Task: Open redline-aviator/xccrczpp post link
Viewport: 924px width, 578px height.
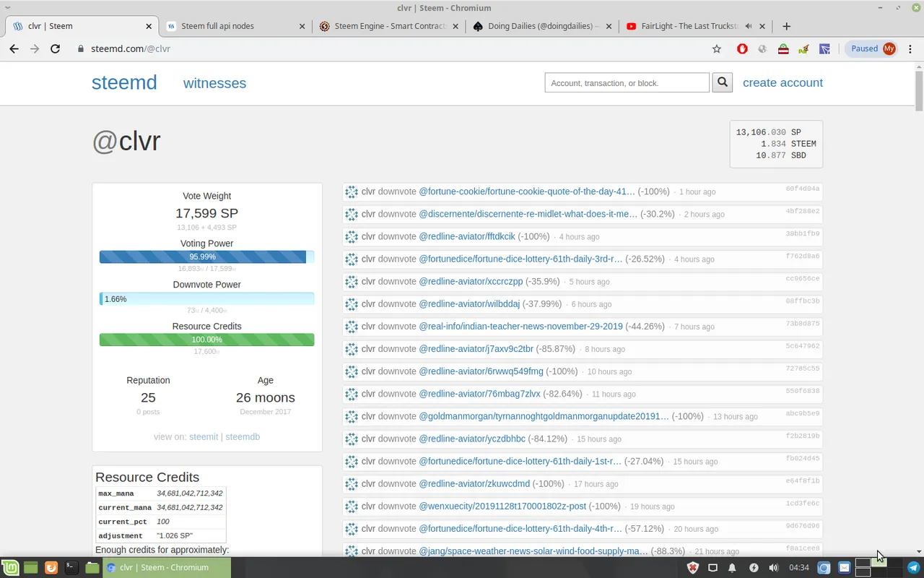Action: pos(471,281)
